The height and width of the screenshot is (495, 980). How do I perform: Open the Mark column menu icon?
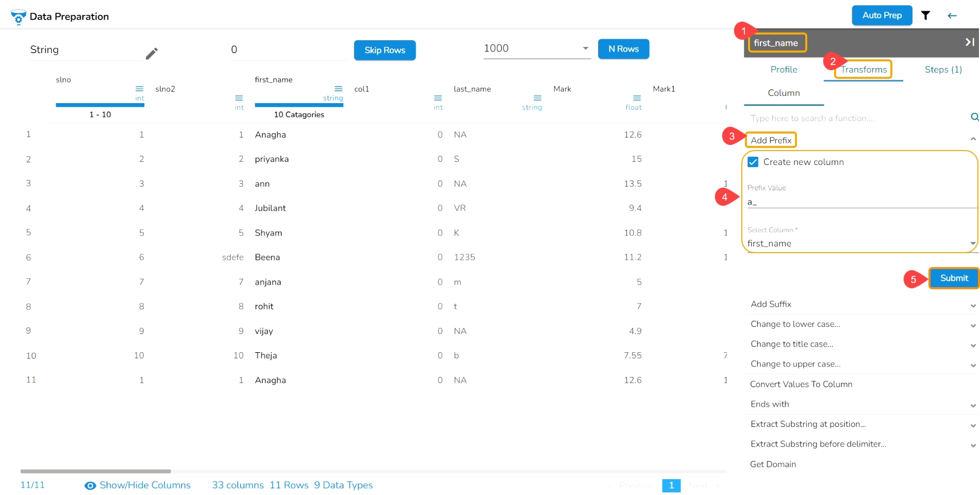point(637,98)
